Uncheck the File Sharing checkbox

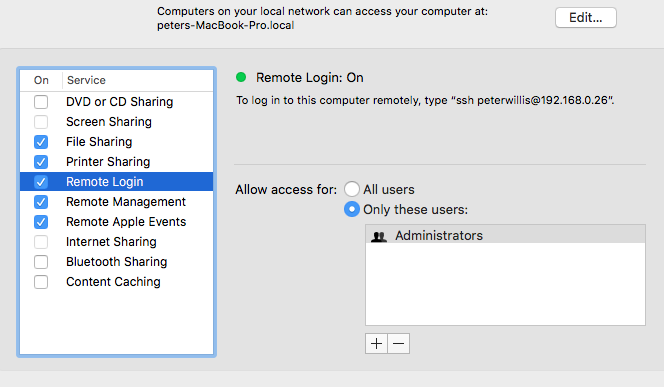pos(41,142)
